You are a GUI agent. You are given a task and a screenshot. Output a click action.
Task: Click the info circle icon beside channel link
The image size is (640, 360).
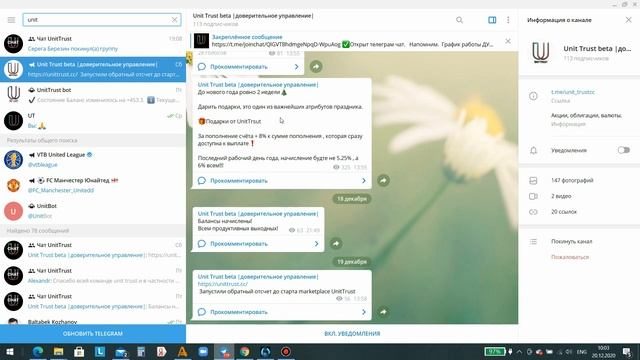[x=533, y=96]
